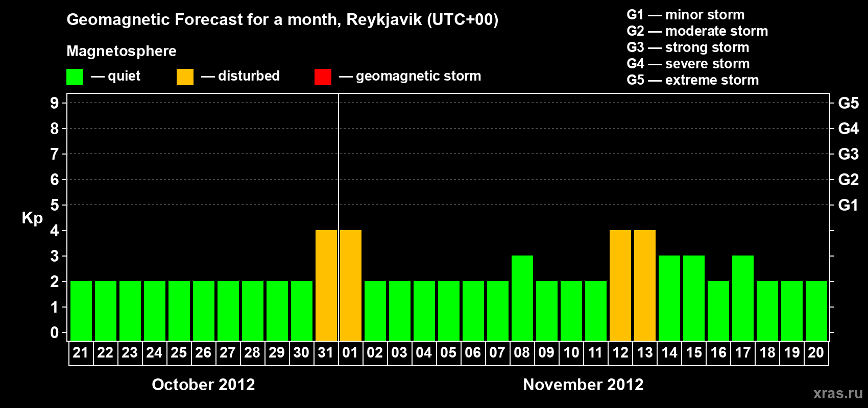Click the Magnetosphere heading

pyautogui.click(x=122, y=51)
